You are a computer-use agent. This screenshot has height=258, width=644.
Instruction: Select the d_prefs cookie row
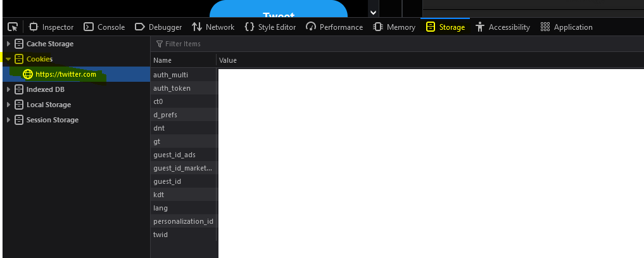click(x=184, y=115)
